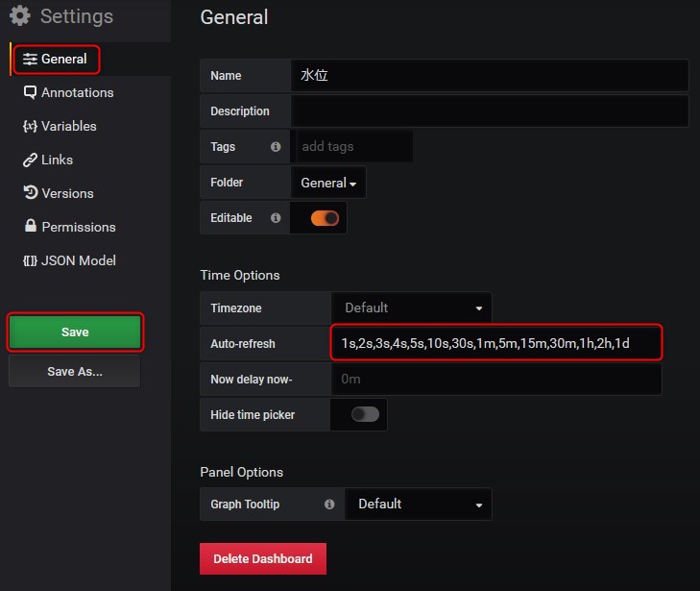This screenshot has width=700, height=591.
Task: Click the JSON Model icon
Action: (x=31, y=260)
